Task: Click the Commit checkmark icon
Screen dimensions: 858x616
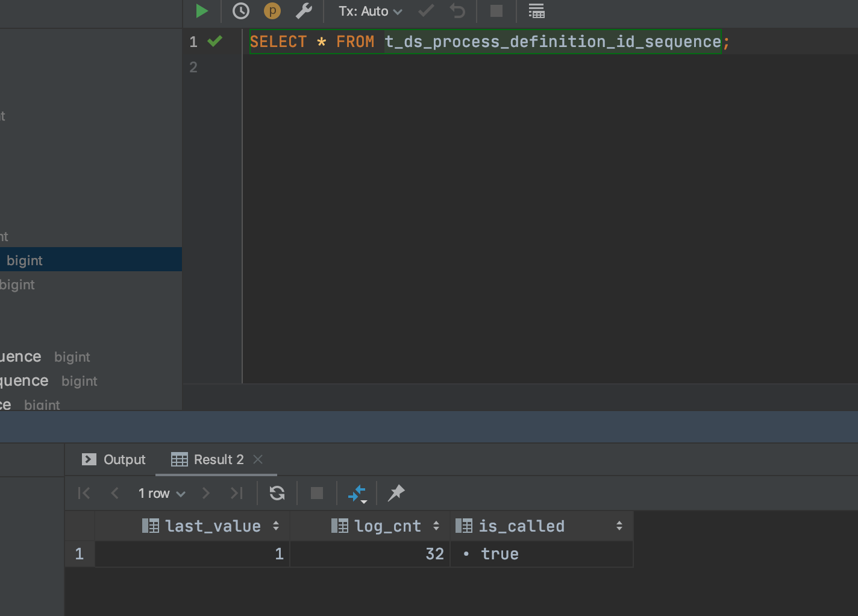Action: (426, 11)
